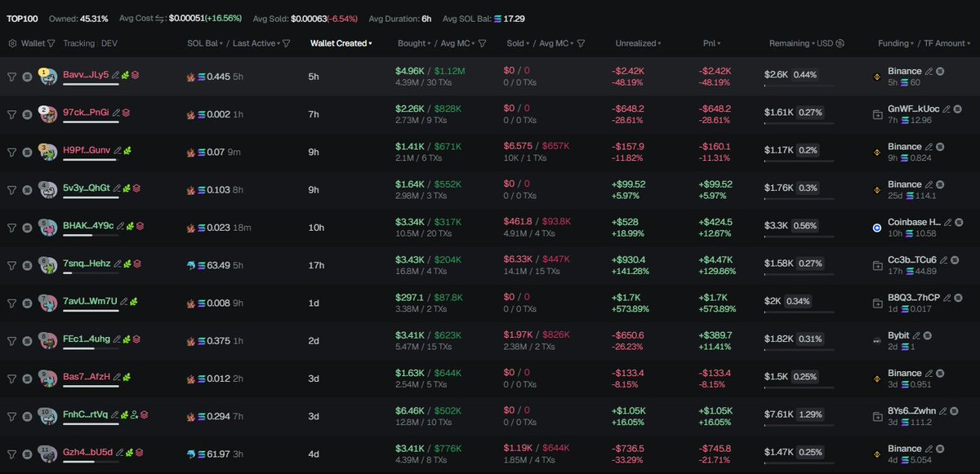Click the pencil icon next to Gzh4...bU5d
980x474 pixels.
118,452
